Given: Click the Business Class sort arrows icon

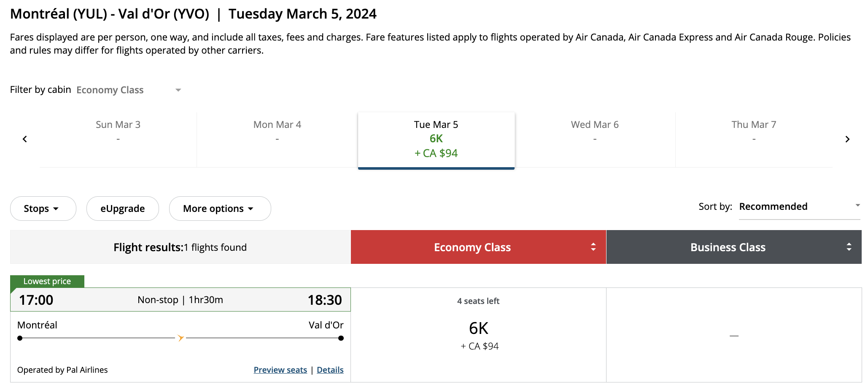Looking at the screenshot, I should pyautogui.click(x=849, y=247).
